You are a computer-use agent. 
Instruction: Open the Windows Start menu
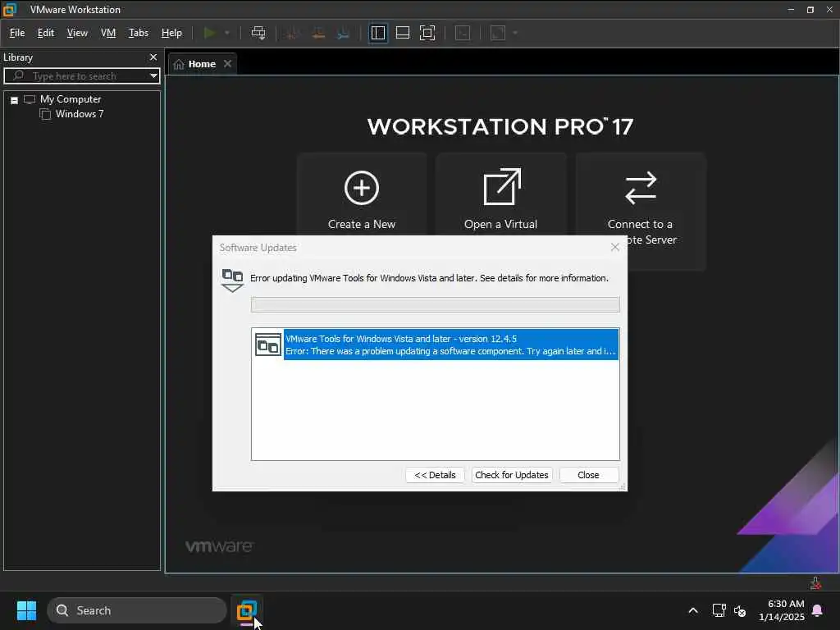pyautogui.click(x=26, y=610)
